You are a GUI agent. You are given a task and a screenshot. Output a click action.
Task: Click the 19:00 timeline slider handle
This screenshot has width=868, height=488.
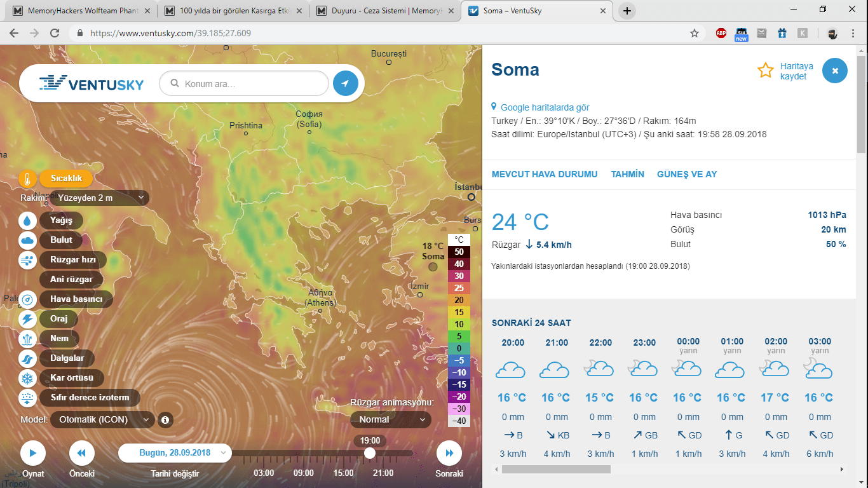coord(369,453)
